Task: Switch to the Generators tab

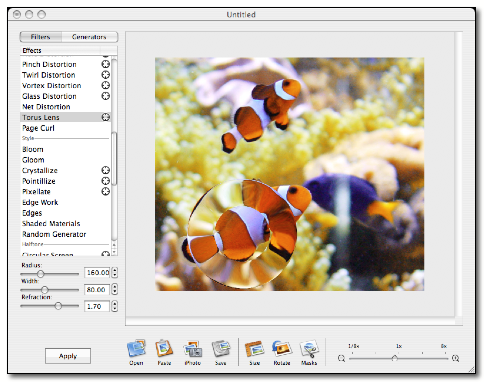Action: [x=89, y=37]
